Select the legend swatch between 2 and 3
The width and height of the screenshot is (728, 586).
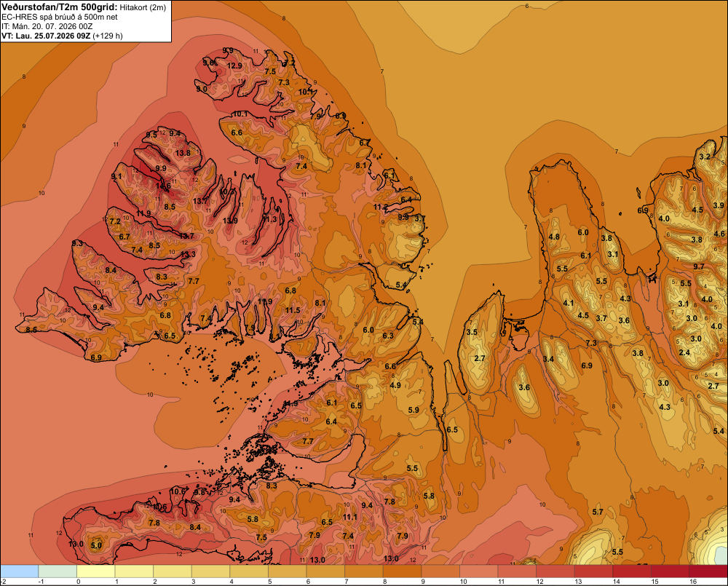click(173, 571)
